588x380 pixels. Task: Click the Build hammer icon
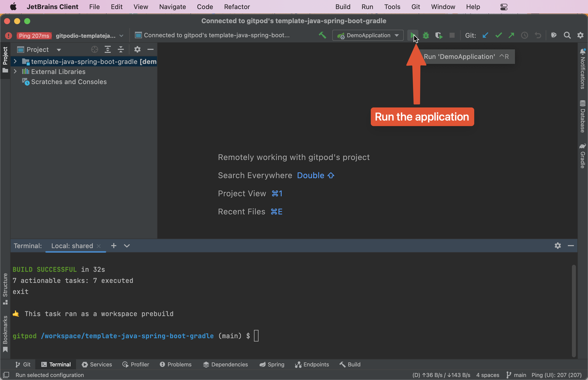pos(322,35)
